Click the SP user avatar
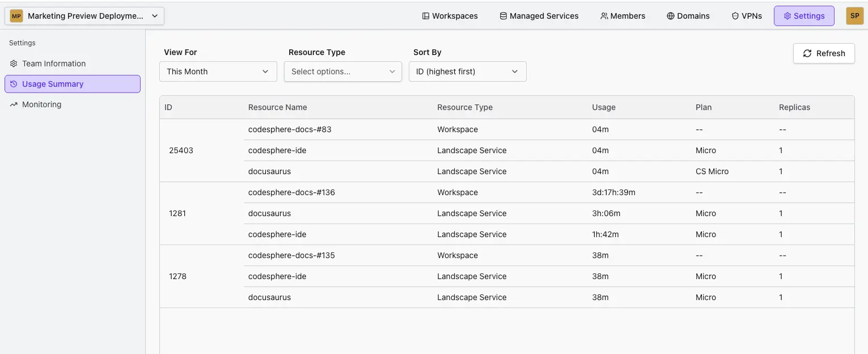This screenshot has height=354, width=868. tap(854, 16)
